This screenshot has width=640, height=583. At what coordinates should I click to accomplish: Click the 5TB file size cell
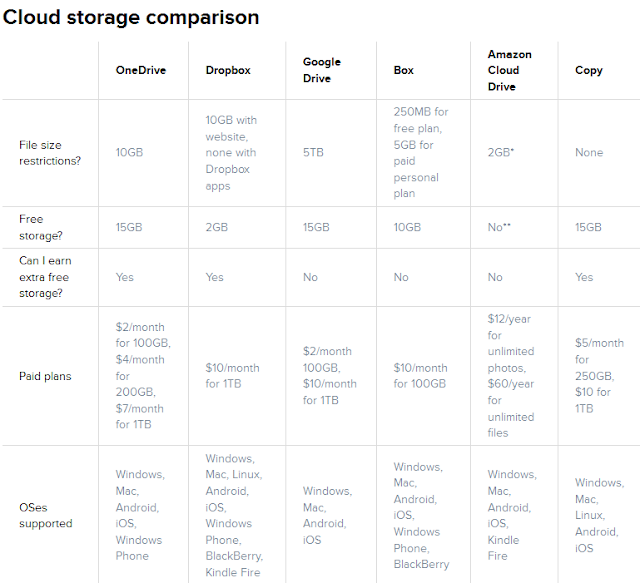click(x=313, y=153)
